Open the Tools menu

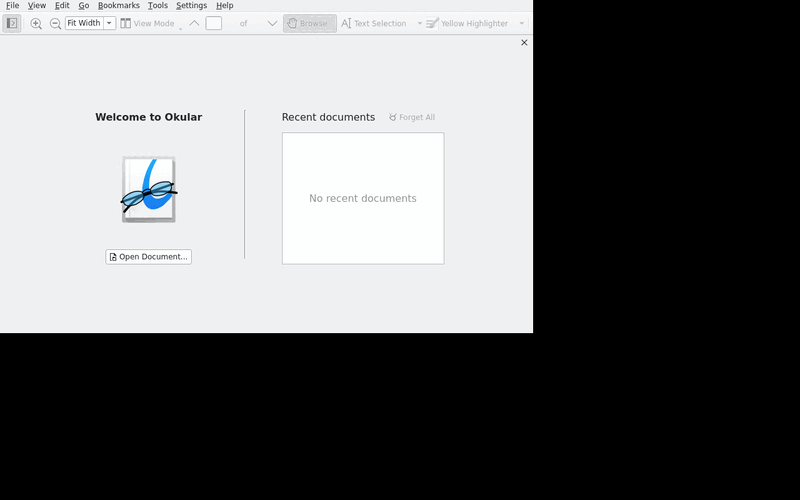click(x=158, y=6)
